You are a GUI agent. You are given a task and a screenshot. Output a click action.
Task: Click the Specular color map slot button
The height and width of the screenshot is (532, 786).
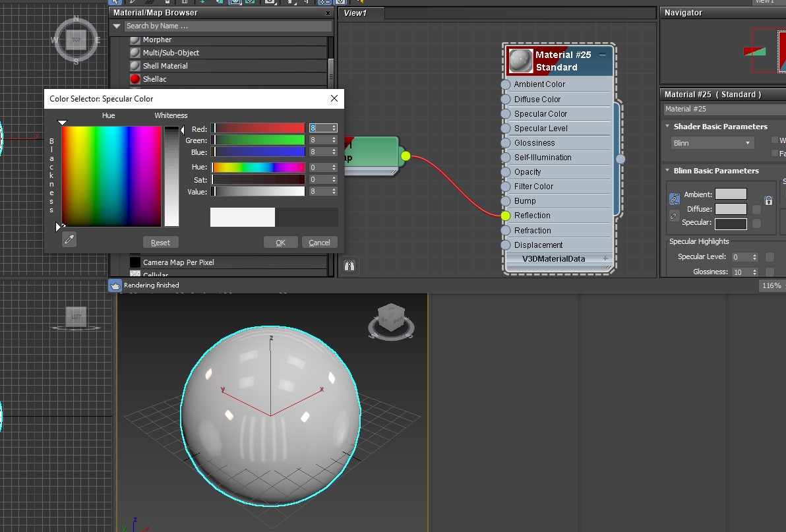pos(757,223)
